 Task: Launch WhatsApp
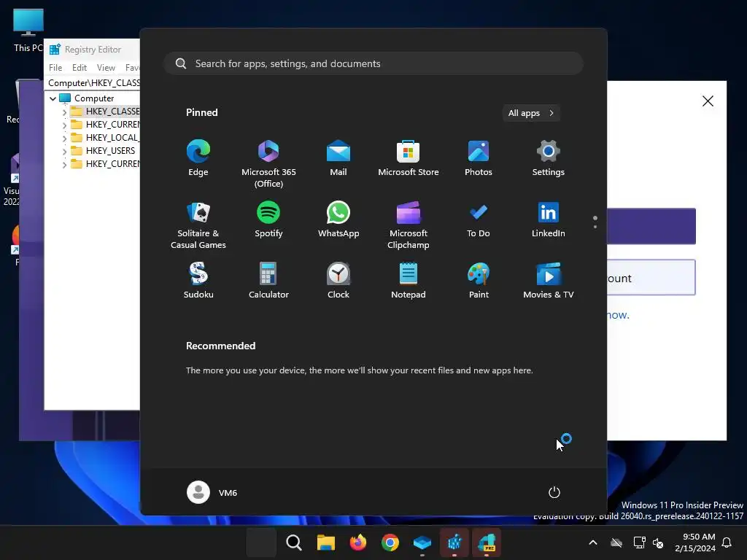click(338, 219)
